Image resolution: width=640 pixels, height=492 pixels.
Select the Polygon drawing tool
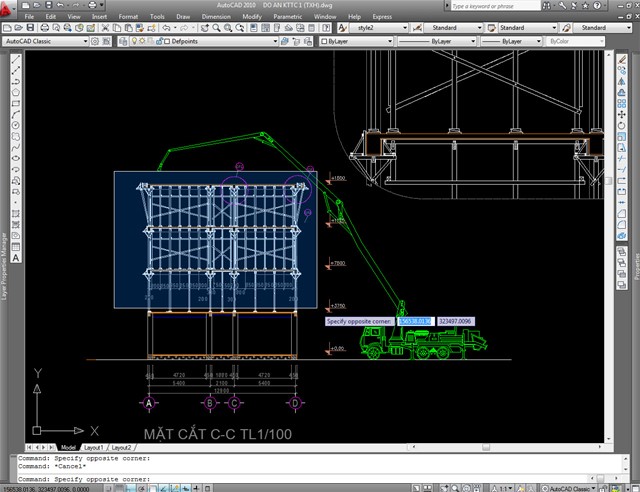point(16,93)
